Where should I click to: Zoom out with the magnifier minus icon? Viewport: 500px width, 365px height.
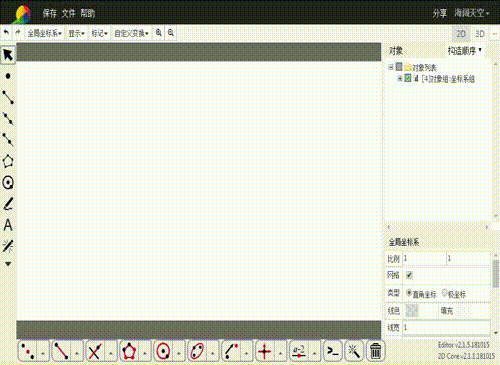[x=171, y=33]
